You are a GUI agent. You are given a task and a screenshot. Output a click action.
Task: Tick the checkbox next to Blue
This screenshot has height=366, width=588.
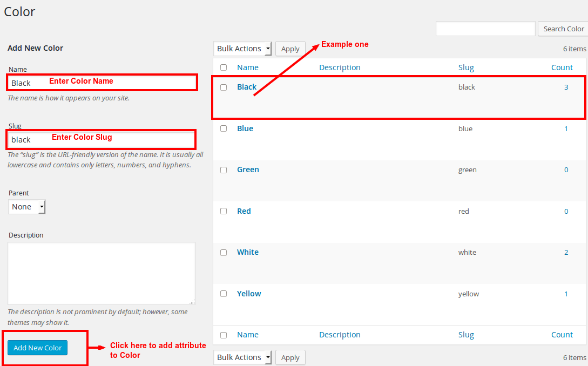tap(224, 128)
